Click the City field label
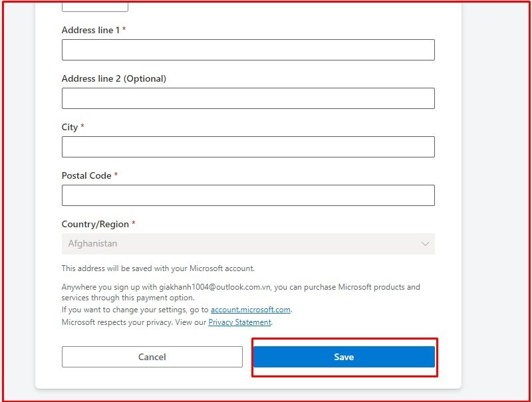Image resolution: width=532 pixels, height=402 pixels. click(70, 127)
